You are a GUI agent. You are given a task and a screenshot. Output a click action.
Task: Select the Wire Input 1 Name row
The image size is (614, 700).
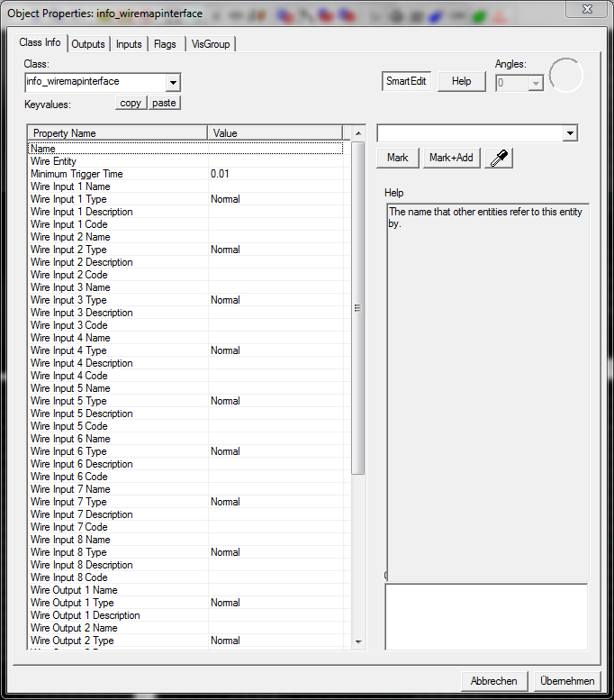tap(185, 186)
